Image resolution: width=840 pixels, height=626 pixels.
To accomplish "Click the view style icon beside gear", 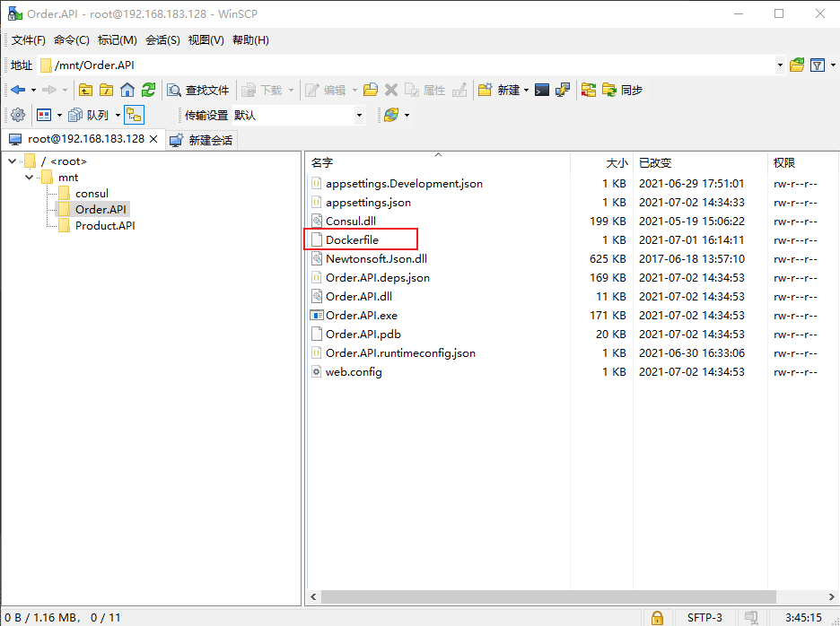I will (44, 115).
